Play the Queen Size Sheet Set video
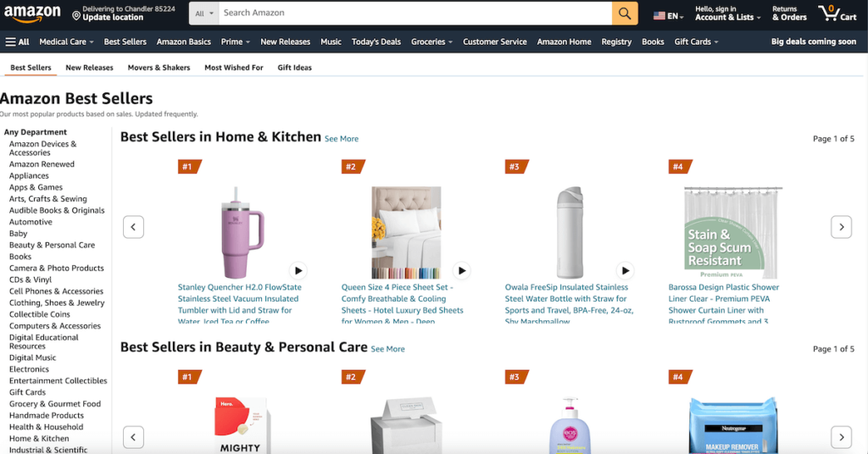The width and height of the screenshot is (868, 454). click(461, 270)
